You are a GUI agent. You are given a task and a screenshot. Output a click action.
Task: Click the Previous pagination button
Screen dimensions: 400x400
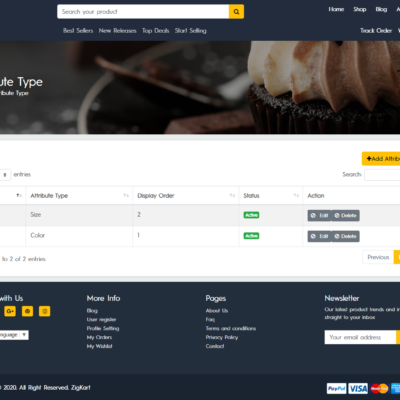[378, 257]
